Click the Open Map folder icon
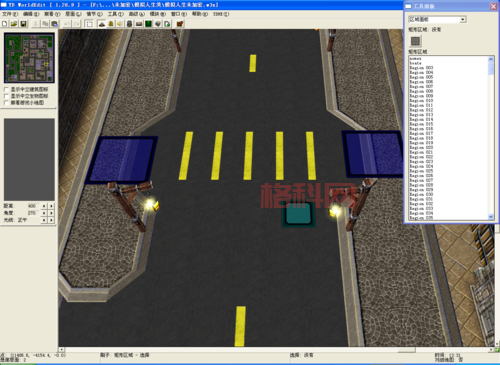Image resolution: width=500 pixels, height=365 pixels. [14, 24]
